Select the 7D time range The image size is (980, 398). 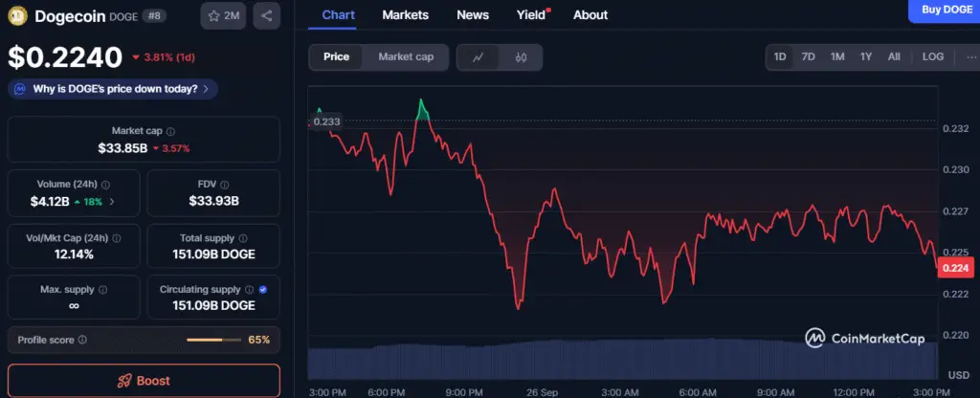[x=808, y=56]
